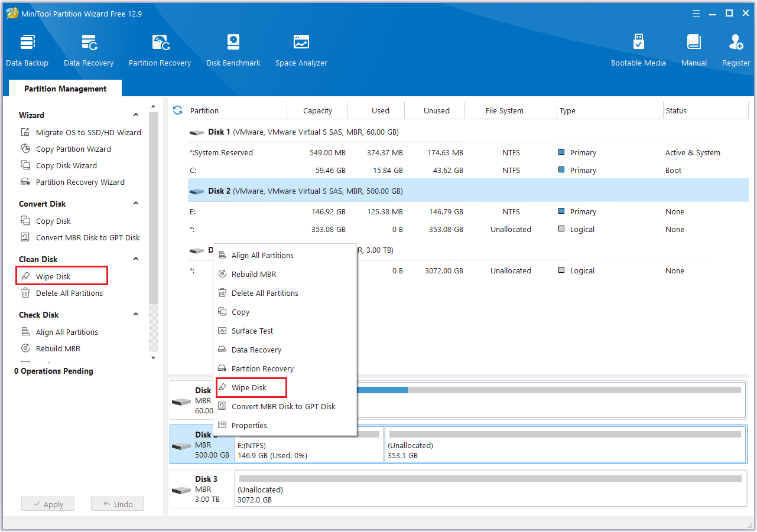This screenshot has height=532, width=757.
Task: Click Disk 2 353.1 GB unallocated block
Action: tap(565, 445)
